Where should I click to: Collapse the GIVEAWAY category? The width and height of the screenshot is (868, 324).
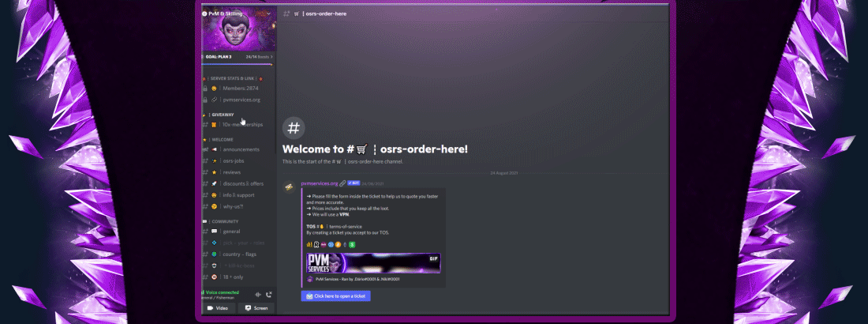coord(222,115)
